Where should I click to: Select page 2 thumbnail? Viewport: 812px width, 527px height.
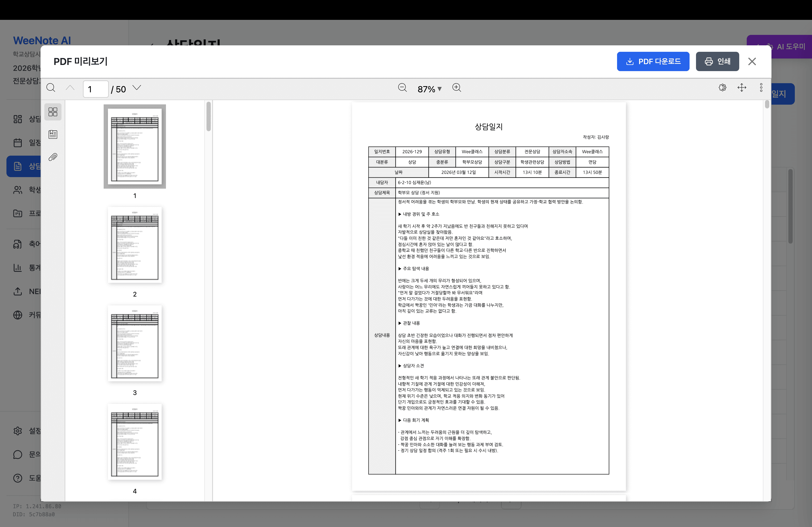tap(135, 245)
